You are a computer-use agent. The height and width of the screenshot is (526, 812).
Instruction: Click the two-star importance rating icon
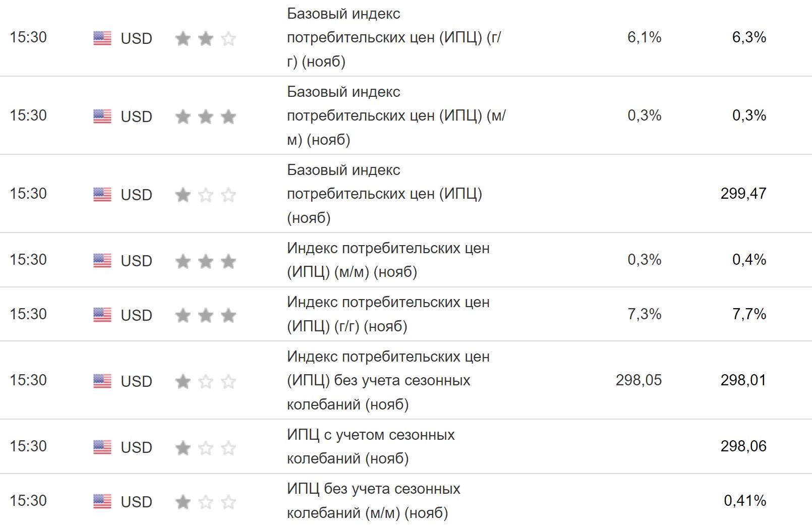pos(205,39)
